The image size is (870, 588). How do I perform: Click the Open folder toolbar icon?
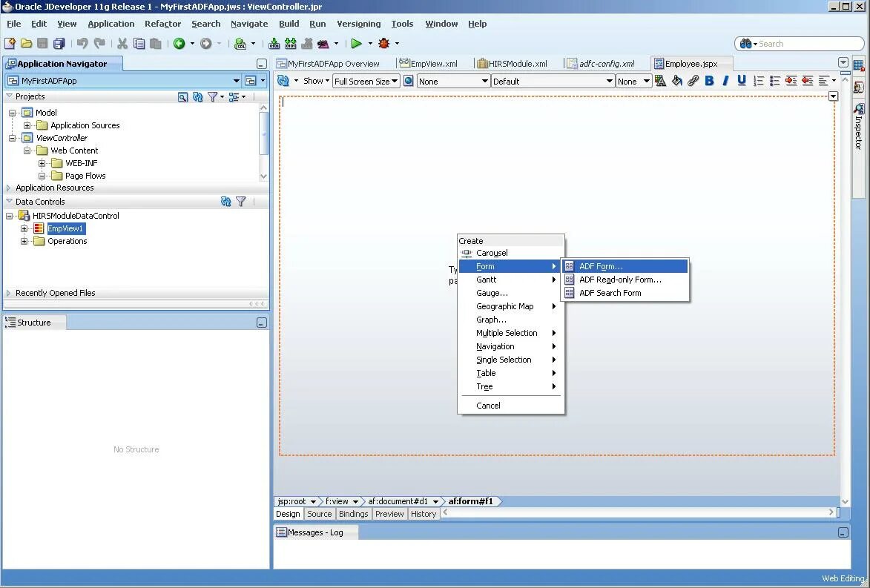[26, 43]
